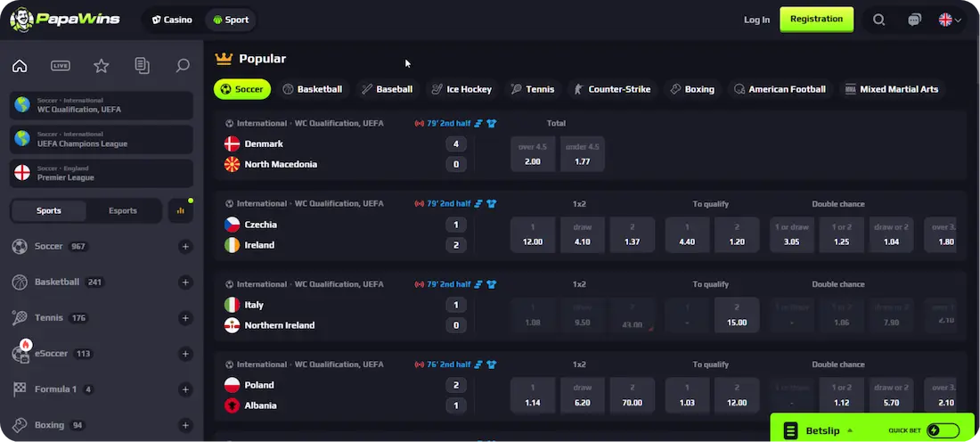
Task: Click the Registration button
Action: pos(816,20)
